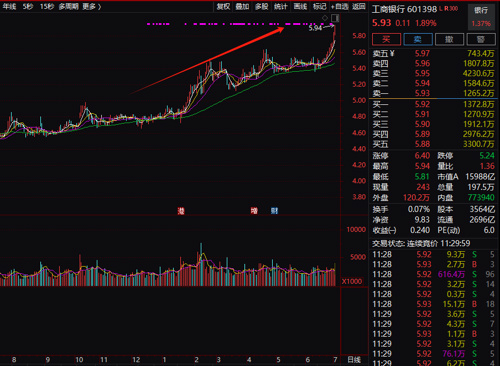
Task: Toggle the side panel layout icon
Action: [335, 18]
